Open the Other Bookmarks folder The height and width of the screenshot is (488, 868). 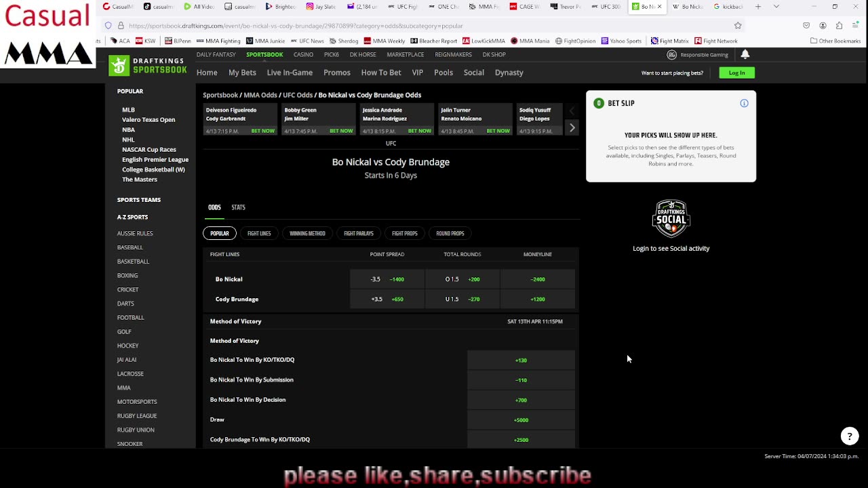point(835,41)
